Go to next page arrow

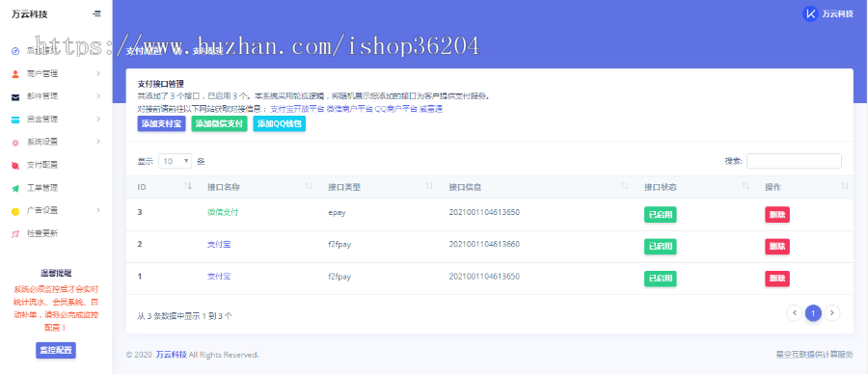[x=832, y=313]
